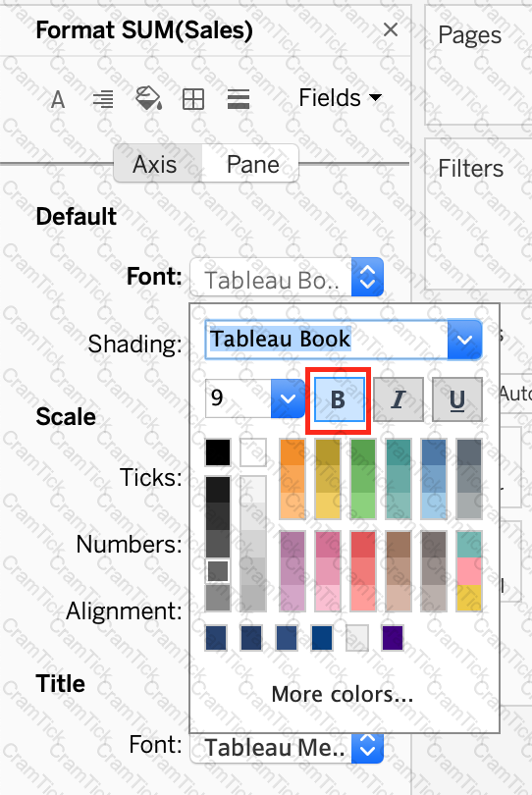Toggle Underline font style
Image resolution: width=532 pixels, height=795 pixels.
[457, 399]
